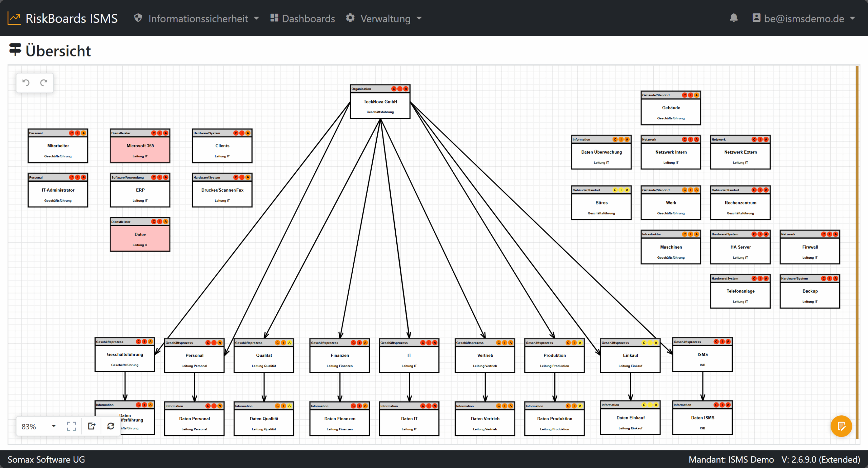The height and width of the screenshot is (468, 868).
Task: Click the C indicator on Firewall node
Action: pyautogui.click(x=824, y=234)
